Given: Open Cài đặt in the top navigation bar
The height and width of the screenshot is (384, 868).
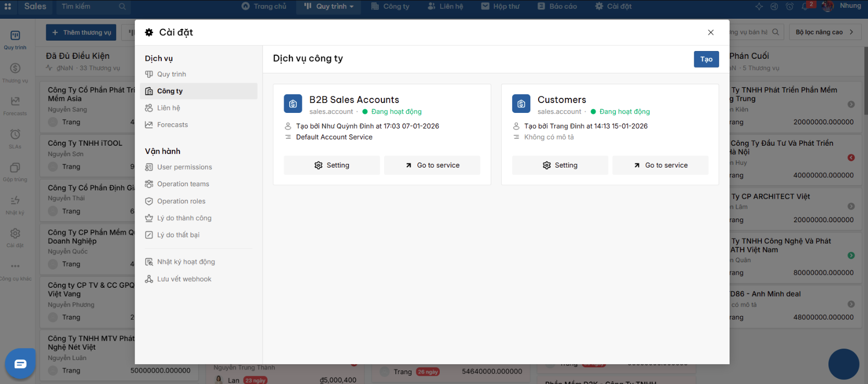Looking at the screenshot, I should 614,6.
